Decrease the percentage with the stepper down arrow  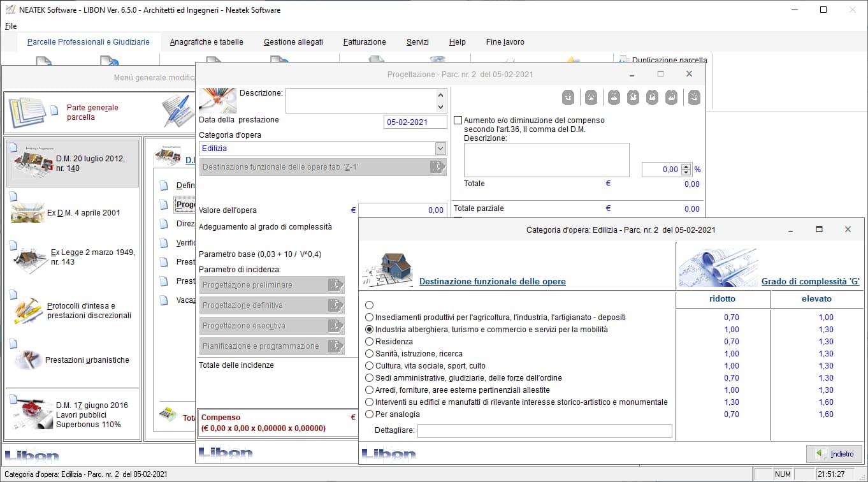pyautogui.click(x=686, y=173)
